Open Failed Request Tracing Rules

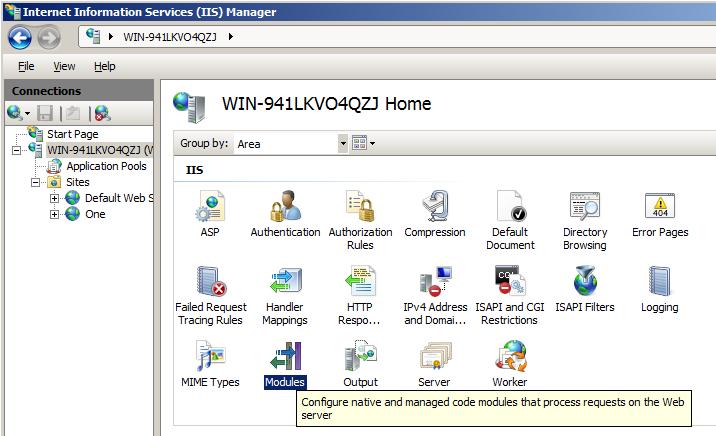[211, 295]
